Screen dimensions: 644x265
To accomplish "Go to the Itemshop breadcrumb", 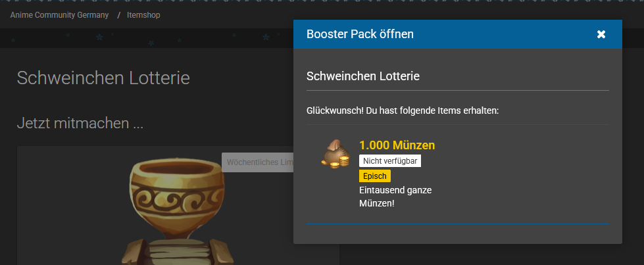I will point(143,15).
